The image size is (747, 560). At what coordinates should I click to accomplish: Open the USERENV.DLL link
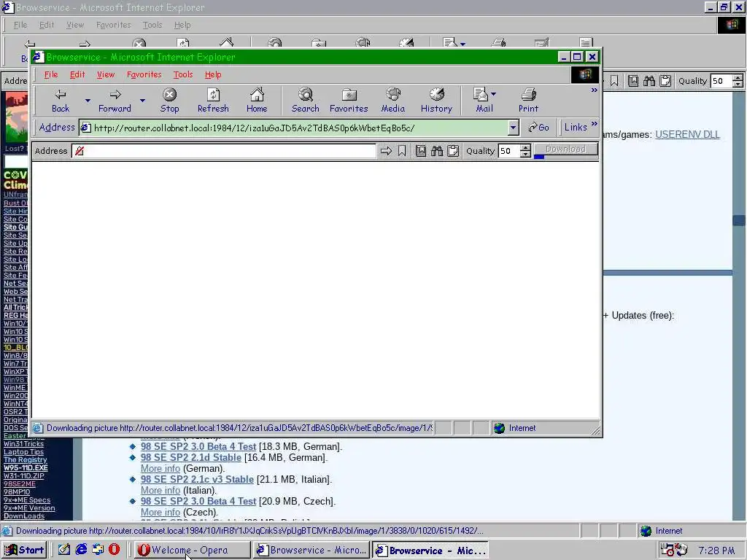[x=687, y=134]
